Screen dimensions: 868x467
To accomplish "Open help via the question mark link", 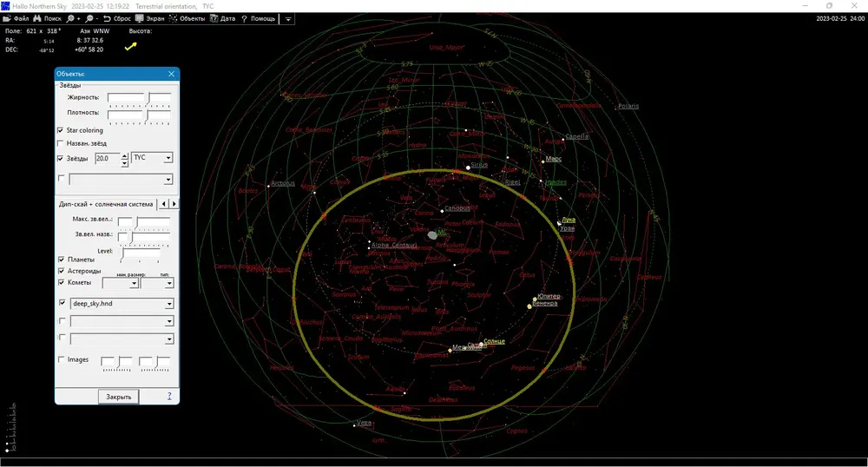I will [169, 396].
